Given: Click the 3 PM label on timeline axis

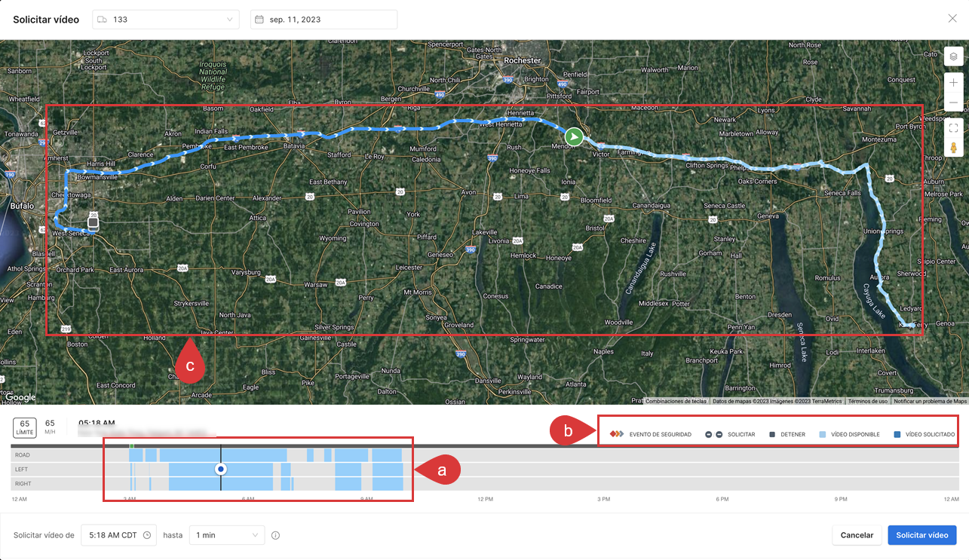Looking at the screenshot, I should [603, 499].
